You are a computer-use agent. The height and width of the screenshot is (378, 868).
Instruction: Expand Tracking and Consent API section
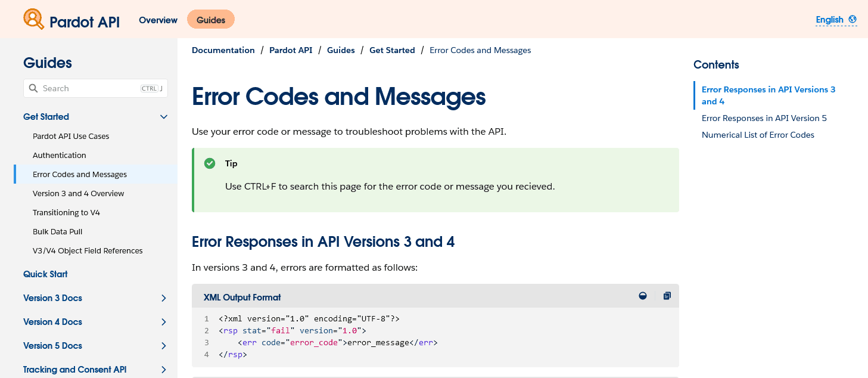(x=164, y=370)
